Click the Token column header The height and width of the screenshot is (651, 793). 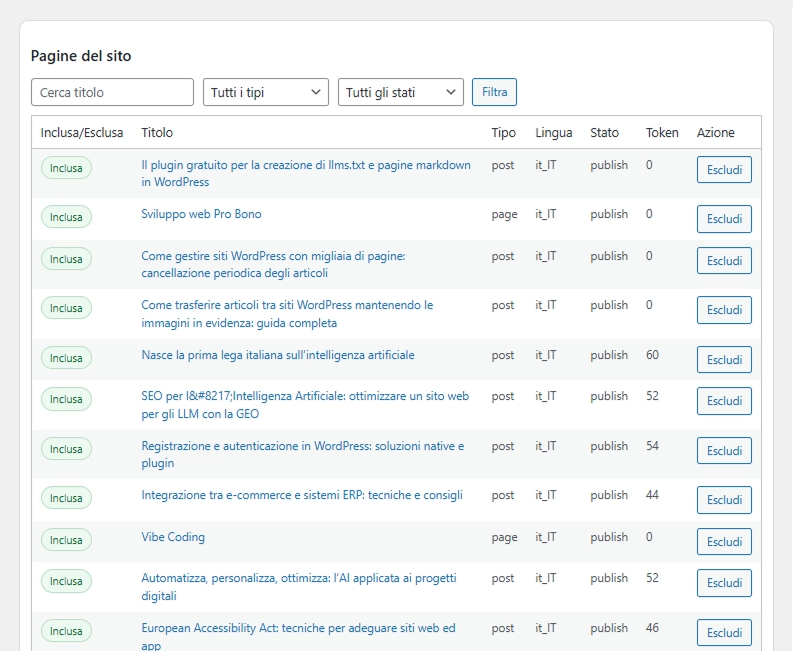tap(662, 133)
